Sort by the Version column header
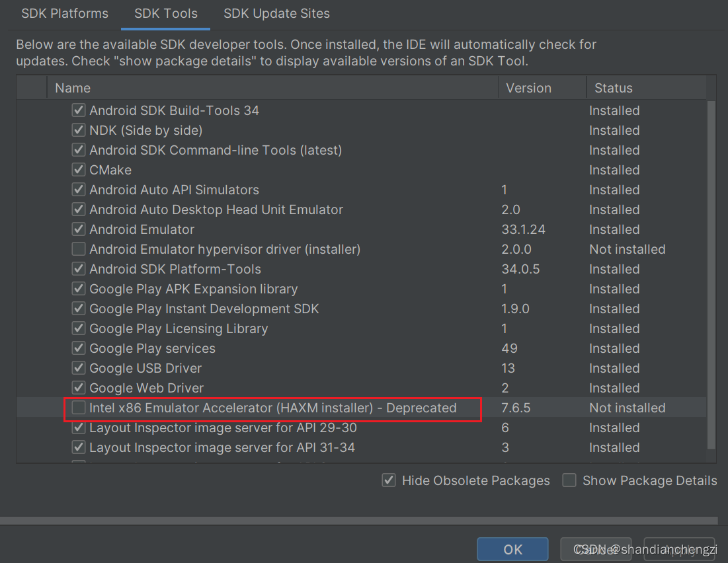The height and width of the screenshot is (563, 728). point(542,88)
